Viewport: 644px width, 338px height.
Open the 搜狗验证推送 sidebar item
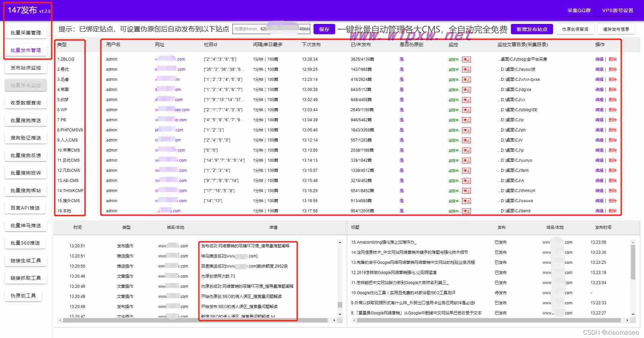point(26,138)
